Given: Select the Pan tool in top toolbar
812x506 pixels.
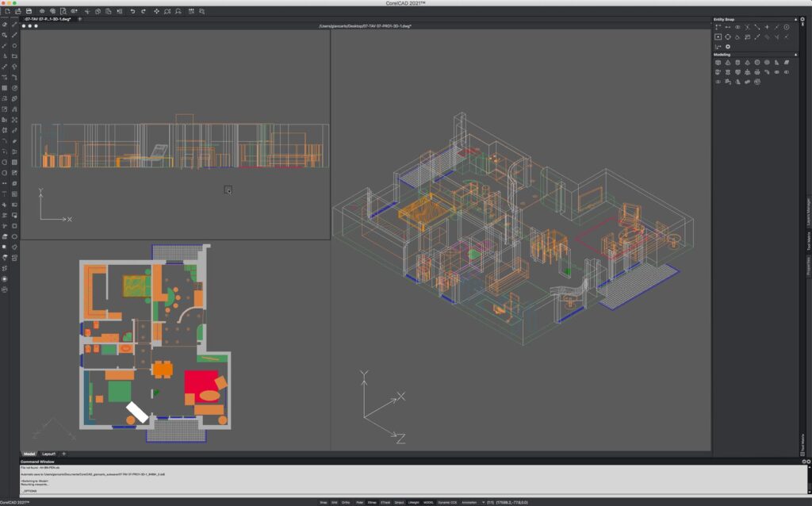Looking at the screenshot, I should coord(156,11).
